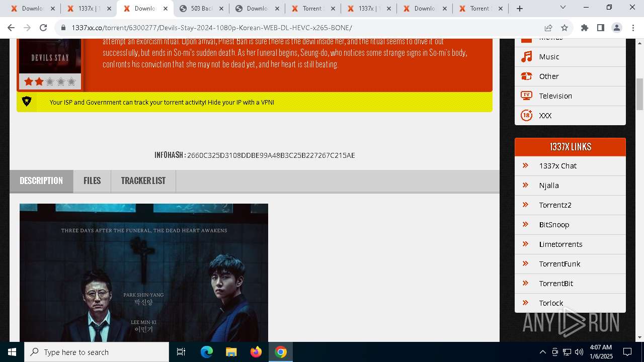Open Windows Start menu
Image resolution: width=644 pixels, height=362 pixels.
(12, 352)
